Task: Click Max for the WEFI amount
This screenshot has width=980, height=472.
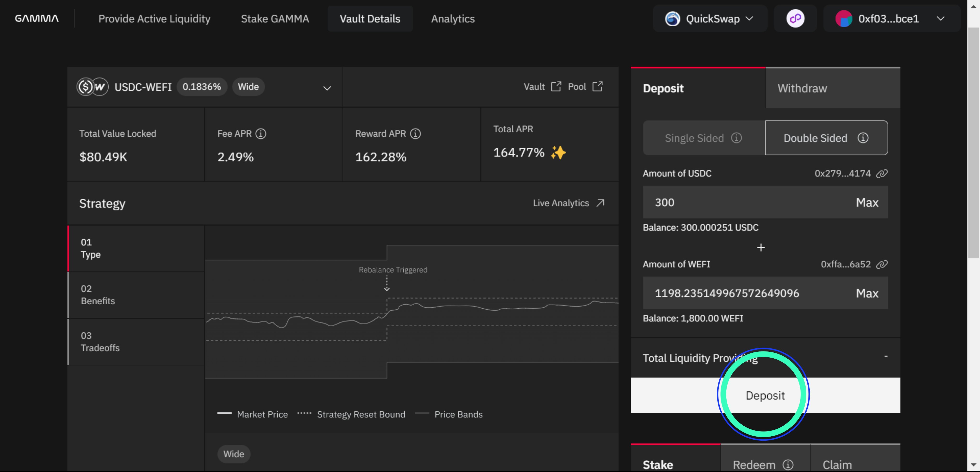Action: click(867, 293)
